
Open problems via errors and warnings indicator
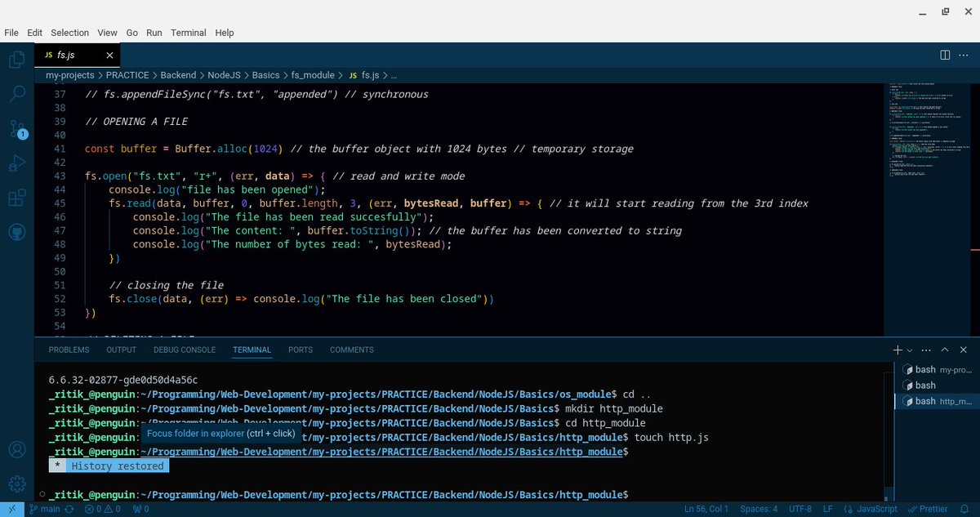(x=102, y=509)
